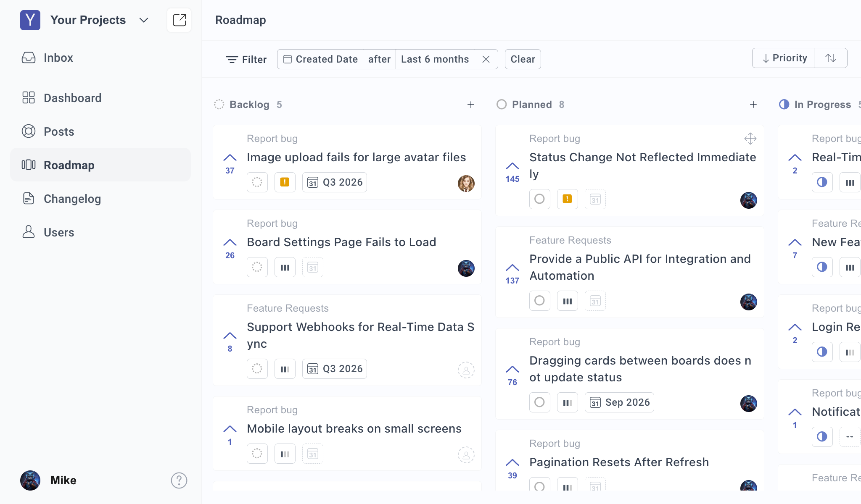Viewport: 861px width, 504px height.
Task: Open Changelog via its document icon
Action: coord(29,199)
